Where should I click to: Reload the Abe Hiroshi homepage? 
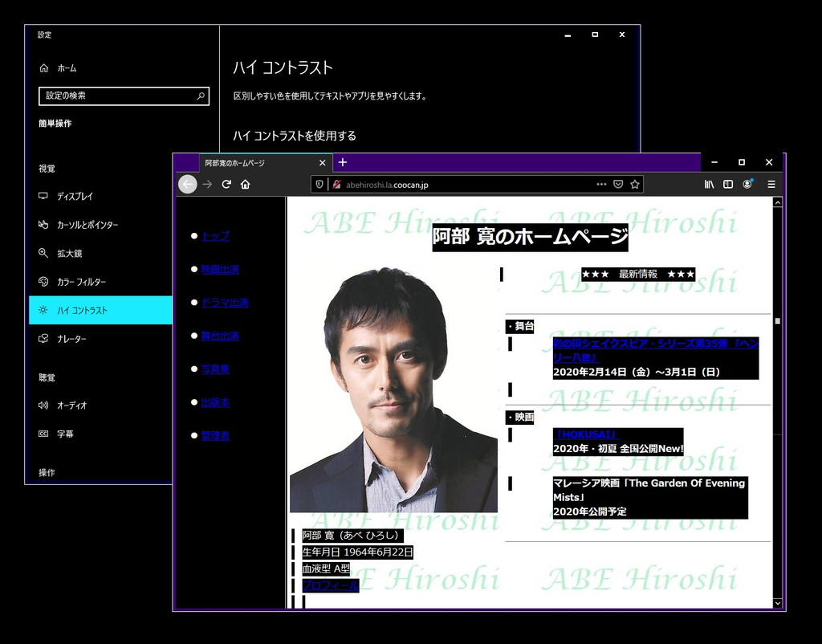tap(228, 184)
